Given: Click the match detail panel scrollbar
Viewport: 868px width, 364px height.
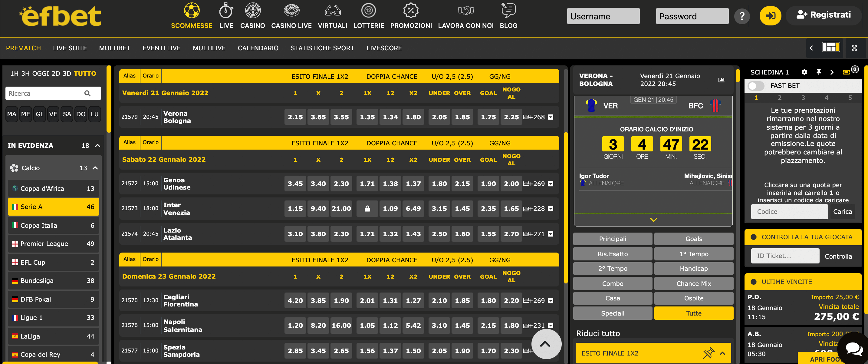Looking at the screenshot, I should (738, 76).
